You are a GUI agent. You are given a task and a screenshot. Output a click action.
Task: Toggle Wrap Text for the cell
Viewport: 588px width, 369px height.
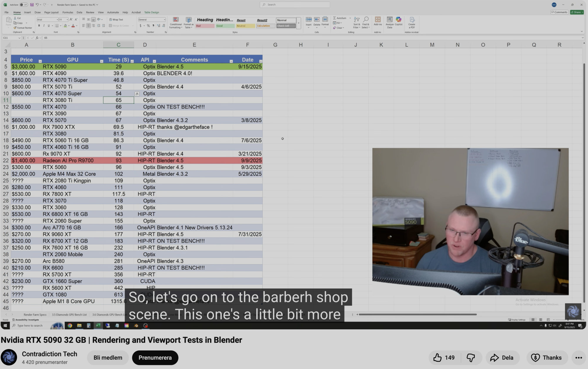pyautogui.click(x=116, y=20)
